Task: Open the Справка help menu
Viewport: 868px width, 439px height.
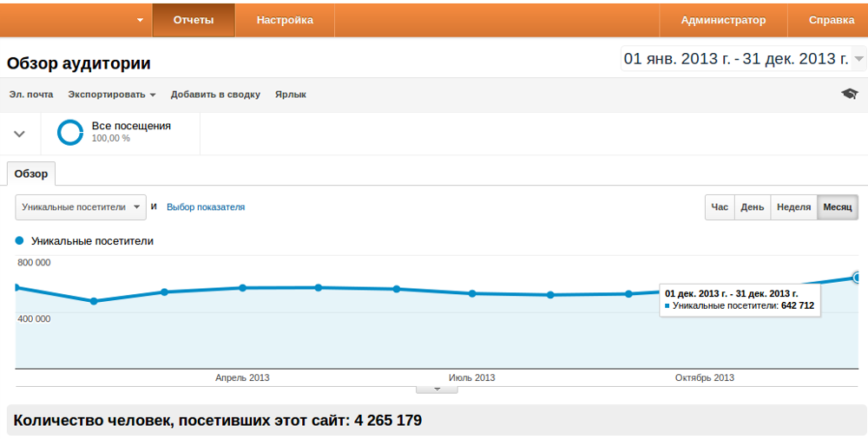Action: [x=831, y=20]
